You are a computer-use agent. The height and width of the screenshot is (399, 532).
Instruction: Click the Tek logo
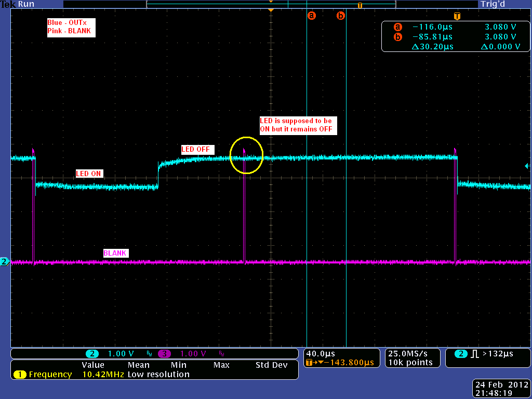(x=8, y=4)
